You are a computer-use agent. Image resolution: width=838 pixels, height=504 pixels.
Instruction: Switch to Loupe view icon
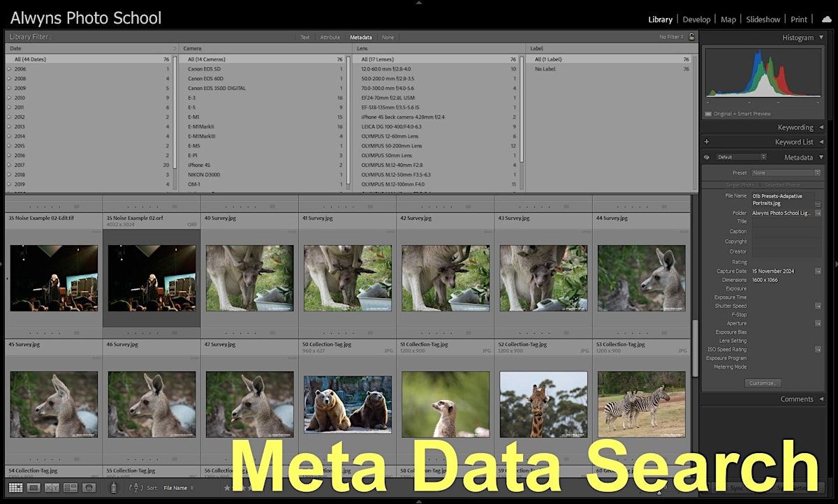pyautogui.click(x=34, y=487)
